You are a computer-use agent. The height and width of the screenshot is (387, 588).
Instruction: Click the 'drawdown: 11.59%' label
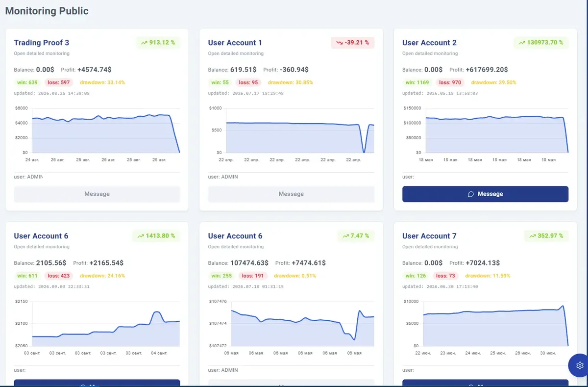coord(488,276)
